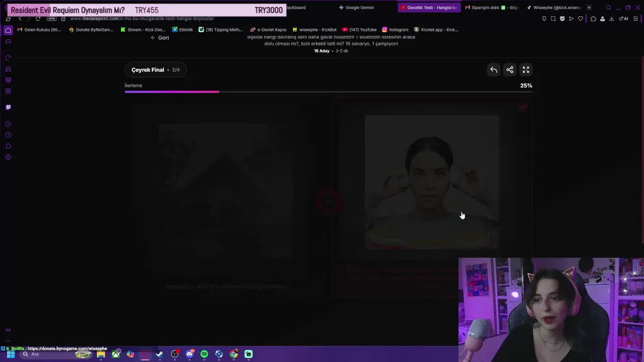Open Steam from the taskbar
The image size is (644, 362).
pyautogui.click(x=160, y=354)
